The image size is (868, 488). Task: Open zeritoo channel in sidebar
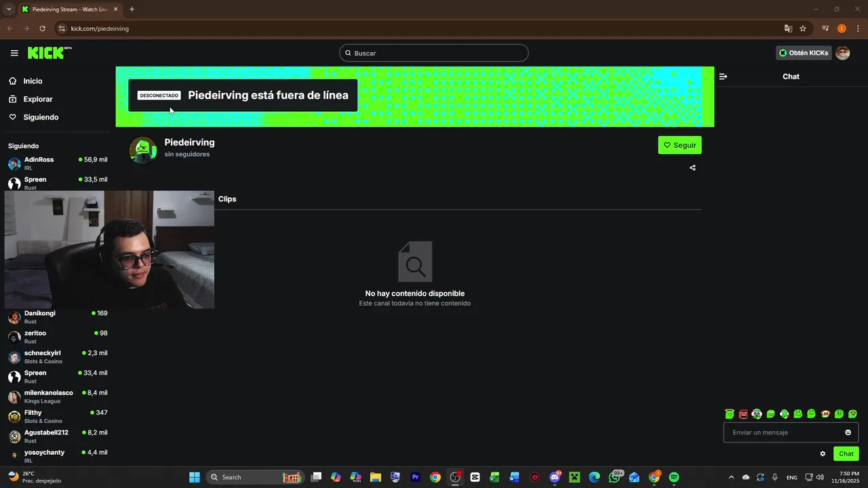(x=58, y=337)
